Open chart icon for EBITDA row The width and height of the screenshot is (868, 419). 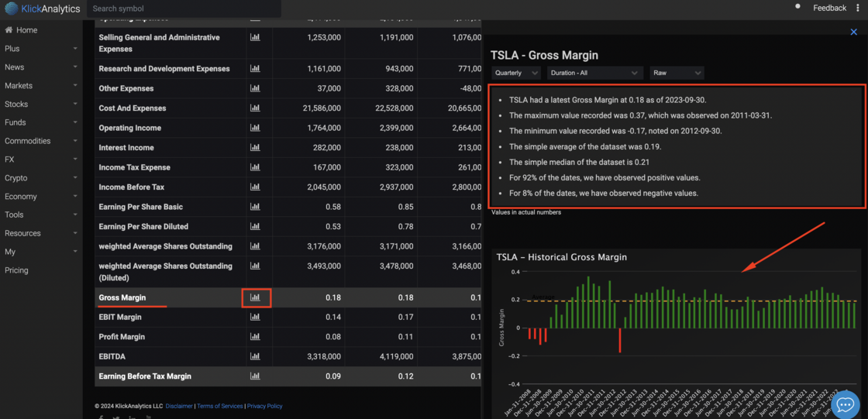tap(255, 356)
